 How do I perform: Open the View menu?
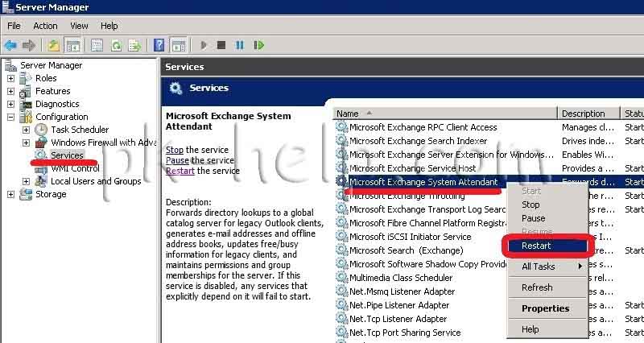79,26
